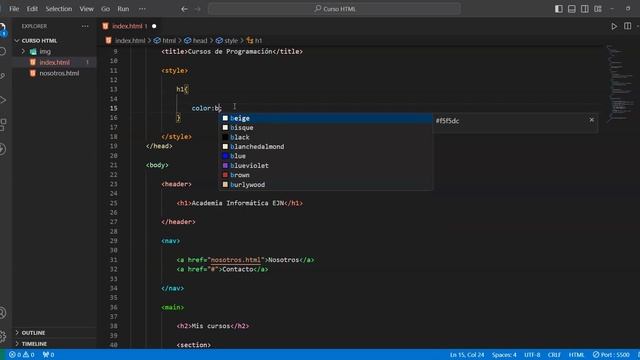The width and height of the screenshot is (640, 360).
Task: Click the Curso HTML search box
Action: pos(334,9)
